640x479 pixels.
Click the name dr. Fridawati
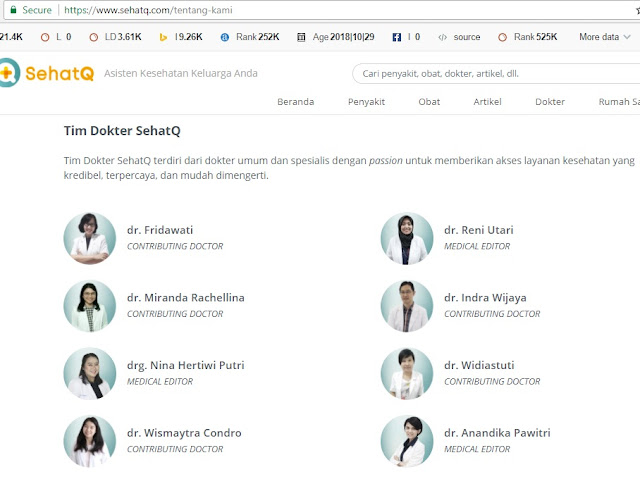point(160,230)
